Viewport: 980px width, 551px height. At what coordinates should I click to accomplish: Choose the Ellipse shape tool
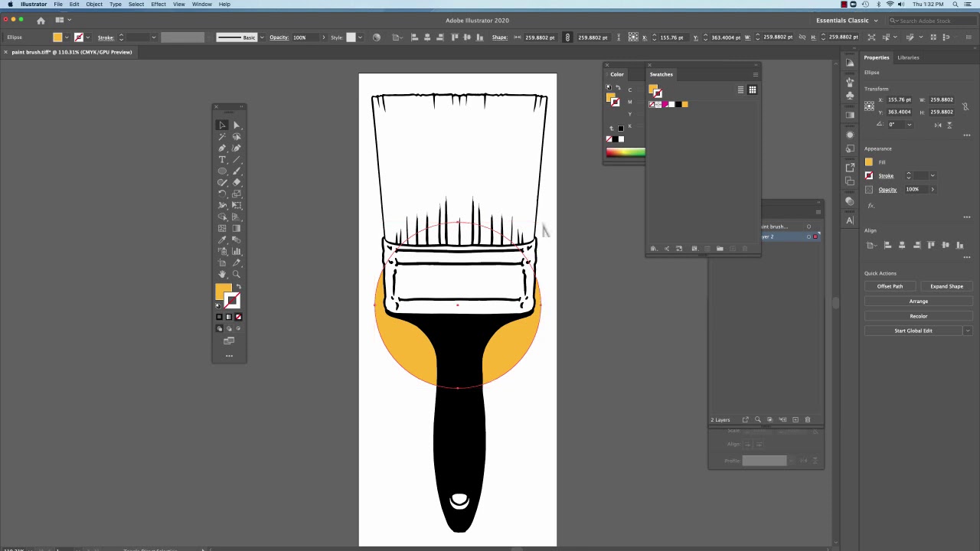coord(222,171)
